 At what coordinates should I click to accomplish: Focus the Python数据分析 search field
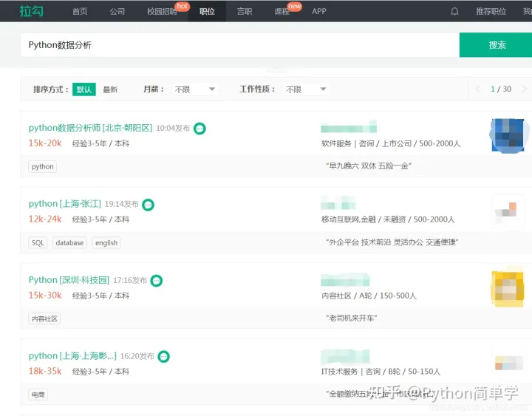click(239, 45)
